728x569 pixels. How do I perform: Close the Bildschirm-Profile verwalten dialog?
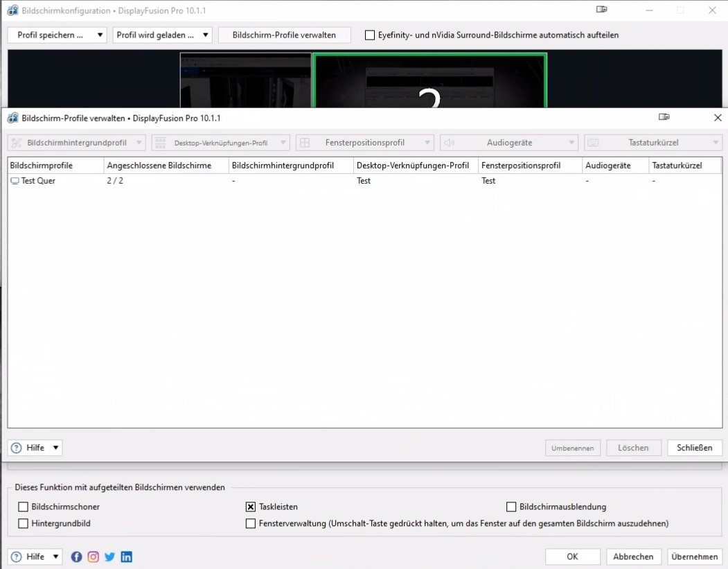point(718,118)
